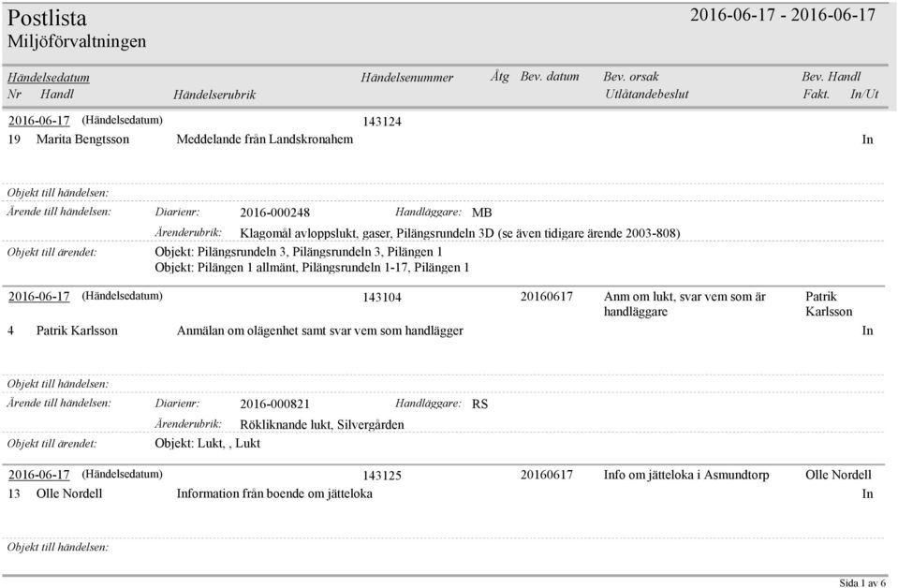
Task: Click Bev. Handl name Olle Nordell at right
Action: click(x=838, y=475)
